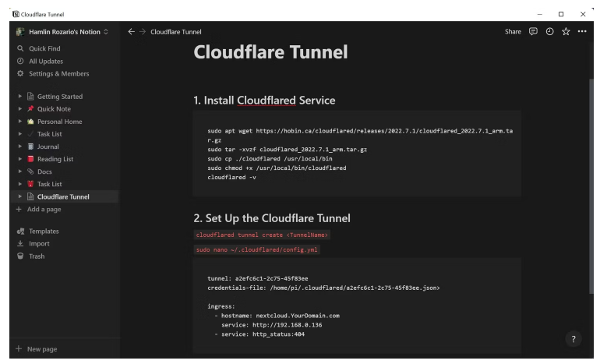Expand the Docs page toggle
The width and height of the screenshot is (600, 364).
[x=20, y=171]
